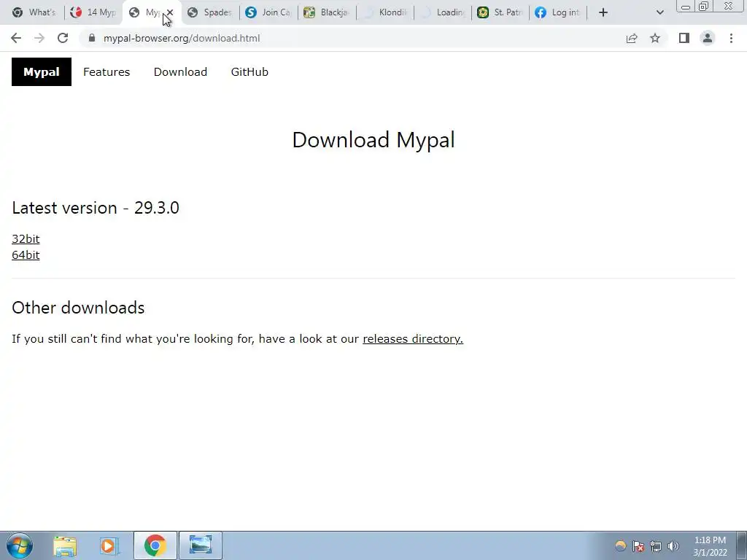Open the releases directory link
The image size is (747, 560).
pyautogui.click(x=413, y=338)
